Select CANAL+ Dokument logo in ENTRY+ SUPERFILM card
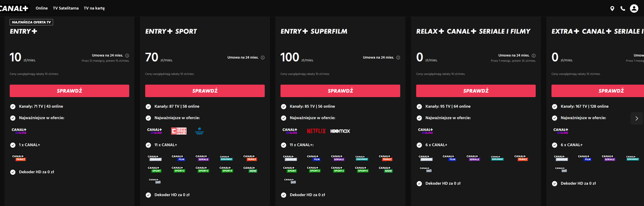Image resolution: width=644 pixels, height=206 pixels. tap(362, 158)
